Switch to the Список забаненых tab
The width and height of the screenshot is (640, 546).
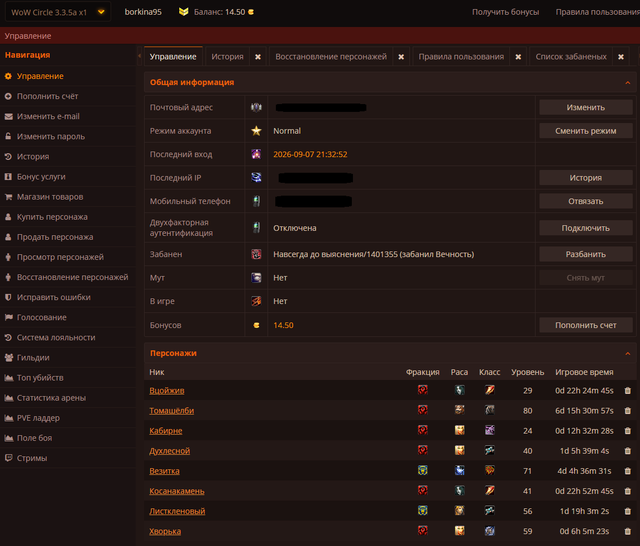571,57
